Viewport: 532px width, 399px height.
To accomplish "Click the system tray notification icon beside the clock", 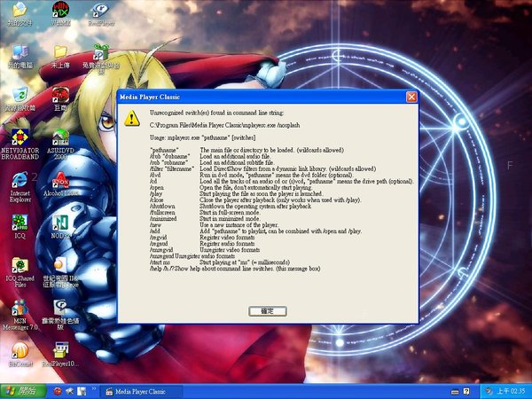I will [x=489, y=391].
